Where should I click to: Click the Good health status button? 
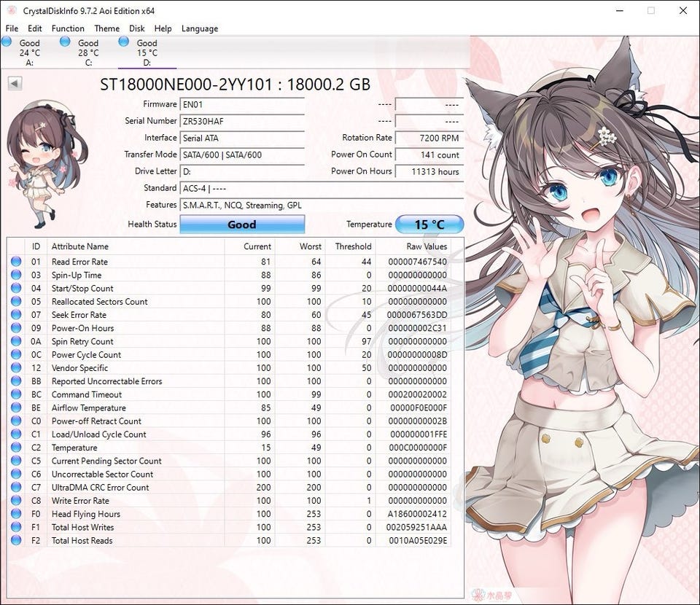241,225
